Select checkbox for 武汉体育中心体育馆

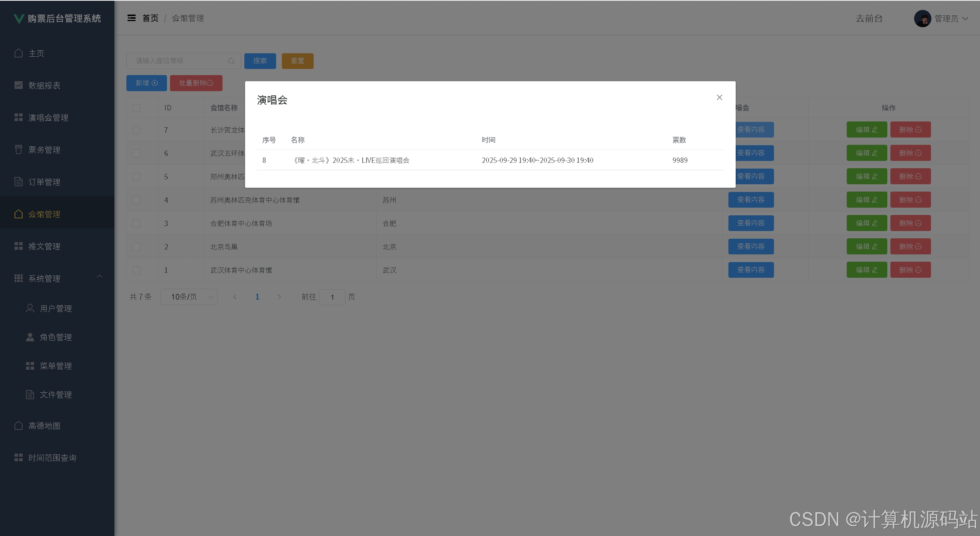[x=136, y=270]
